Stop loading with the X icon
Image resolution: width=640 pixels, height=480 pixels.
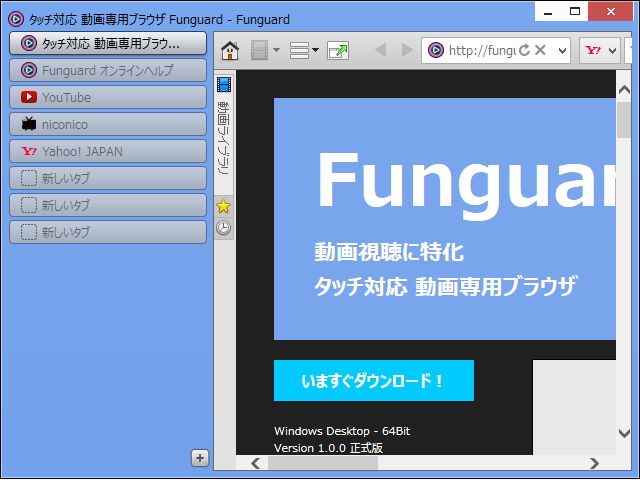click(x=540, y=50)
